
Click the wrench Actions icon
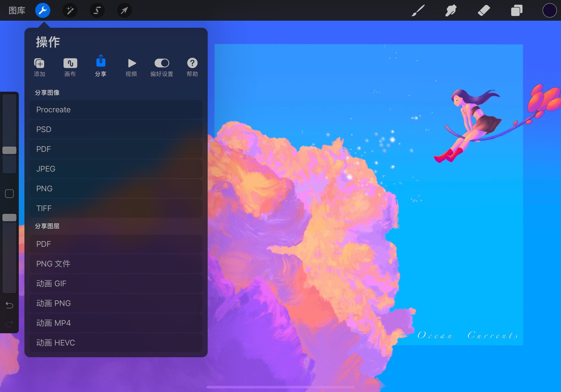[43, 10]
